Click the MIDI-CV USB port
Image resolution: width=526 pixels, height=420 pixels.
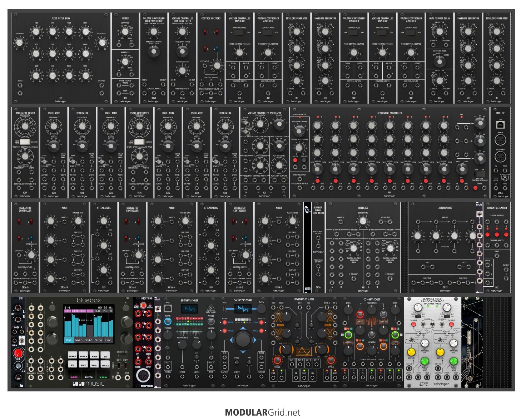500,124
